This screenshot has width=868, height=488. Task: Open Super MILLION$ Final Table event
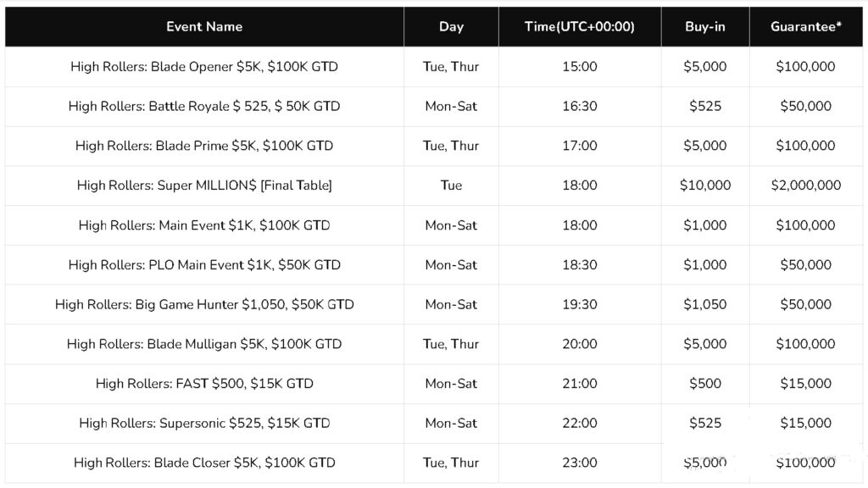point(204,185)
